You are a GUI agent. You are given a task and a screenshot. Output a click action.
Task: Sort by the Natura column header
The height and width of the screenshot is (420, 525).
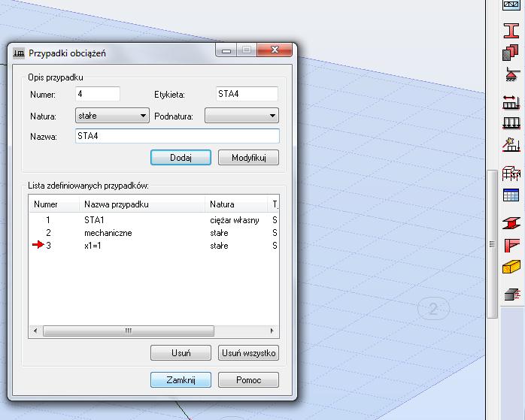tap(236, 204)
